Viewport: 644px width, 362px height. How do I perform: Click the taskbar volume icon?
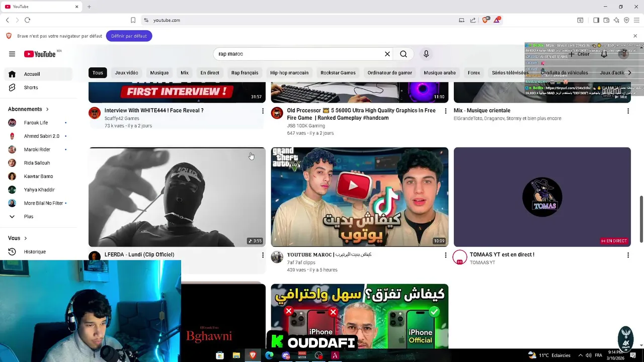click(589, 355)
